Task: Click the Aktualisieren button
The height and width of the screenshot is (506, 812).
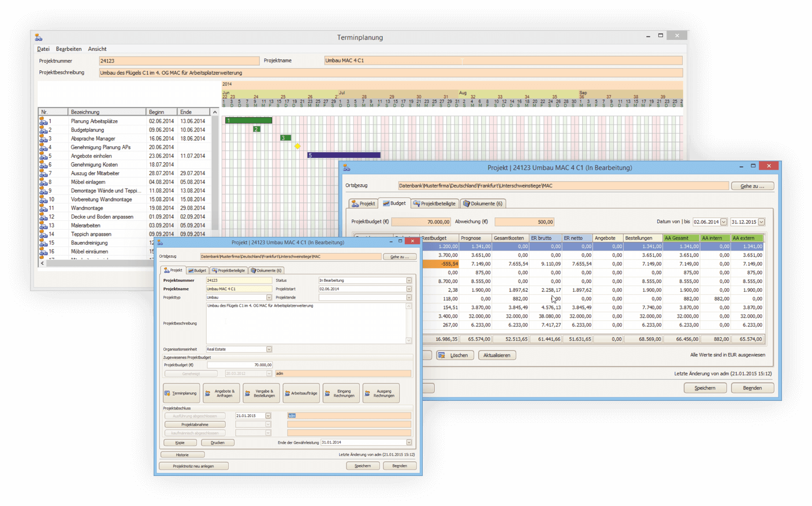Action: tap(497, 355)
